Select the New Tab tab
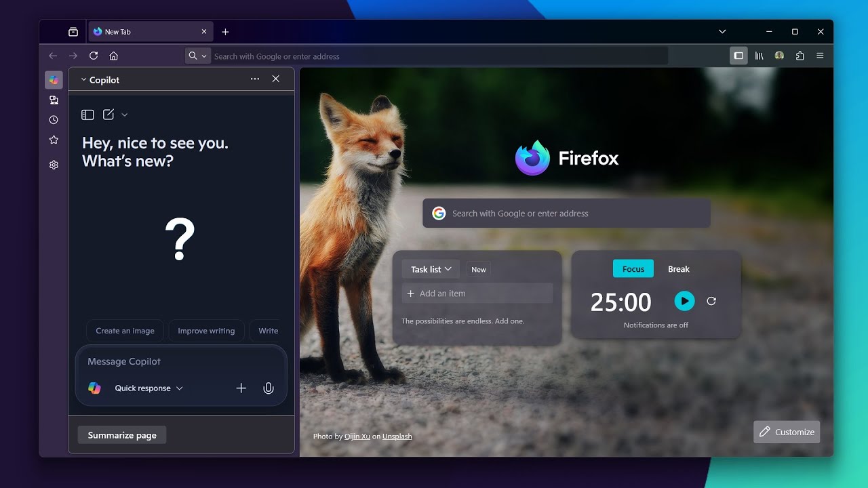 click(x=151, y=32)
